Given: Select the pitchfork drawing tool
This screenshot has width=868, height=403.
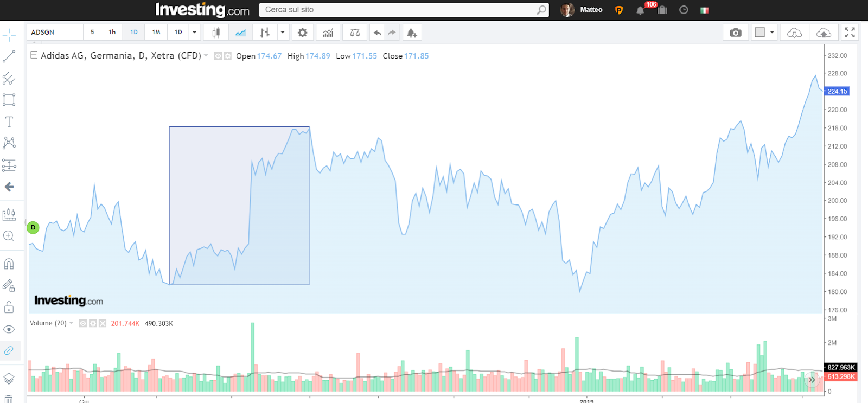Looking at the screenshot, I should [x=9, y=79].
